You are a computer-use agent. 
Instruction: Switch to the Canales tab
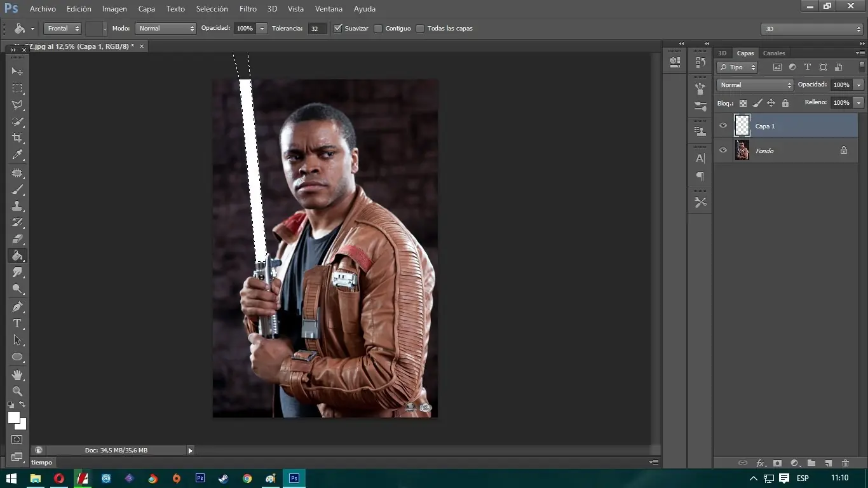coord(774,53)
